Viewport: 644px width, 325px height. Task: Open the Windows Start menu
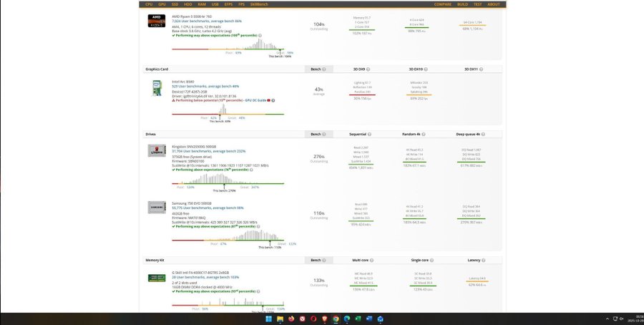coord(268,319)
